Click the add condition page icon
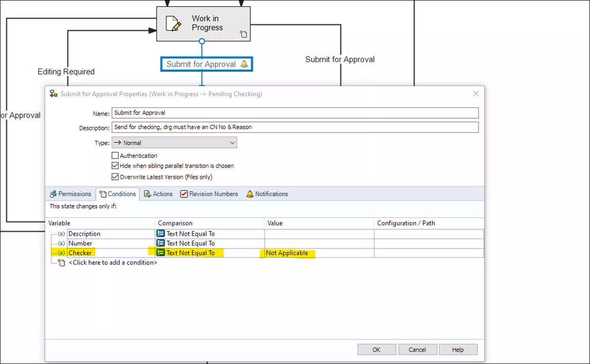The image size is (590, 364). pyautogui.click(x=61, y=262)
